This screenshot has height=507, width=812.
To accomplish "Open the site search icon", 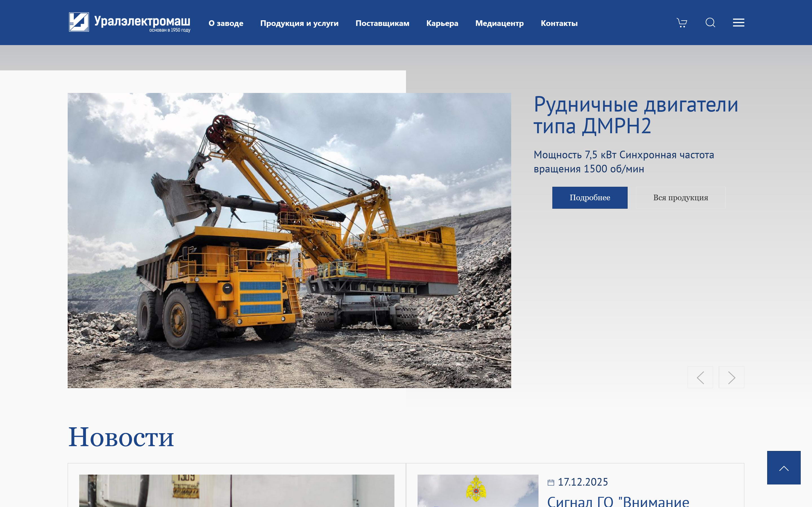I will (710, 23).
